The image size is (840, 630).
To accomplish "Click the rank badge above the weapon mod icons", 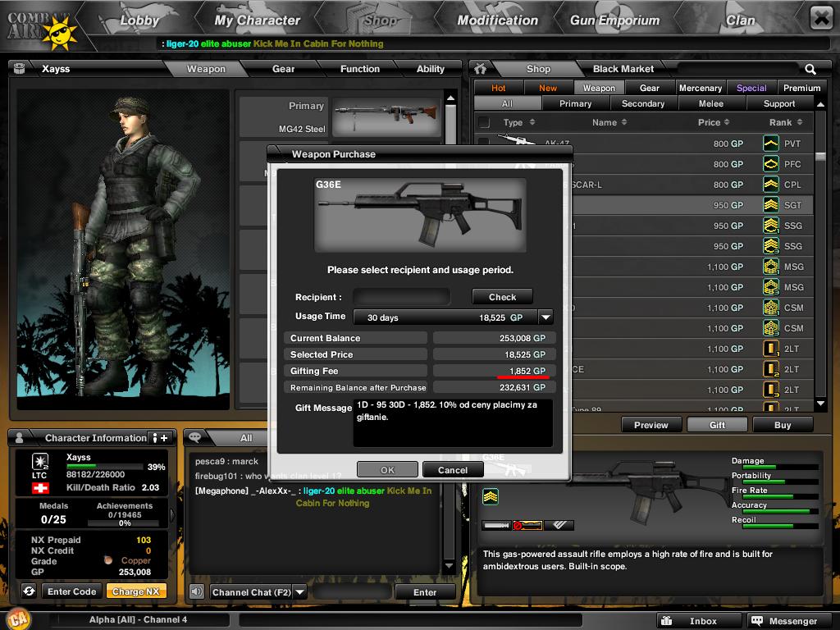I will 491,496.
